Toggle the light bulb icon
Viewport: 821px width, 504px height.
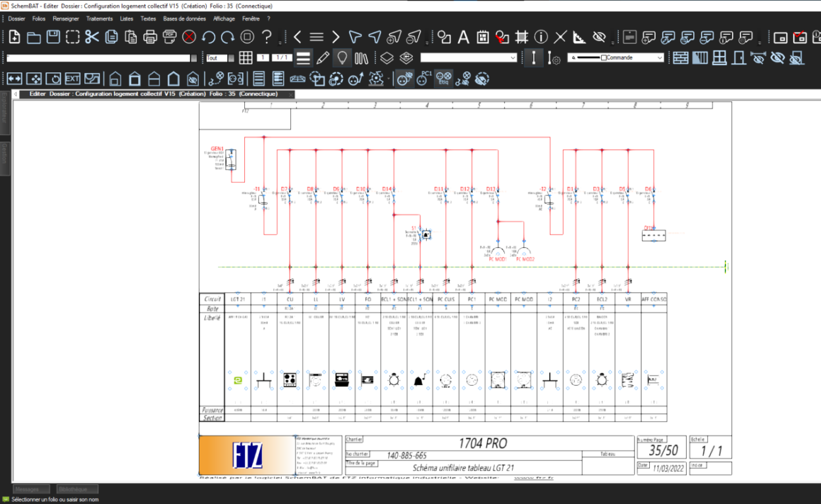(342, 58)
